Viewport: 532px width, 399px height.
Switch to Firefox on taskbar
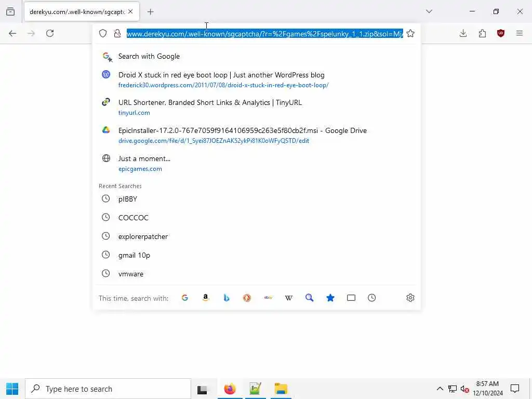pyautogui.click(x=230, y=389)
